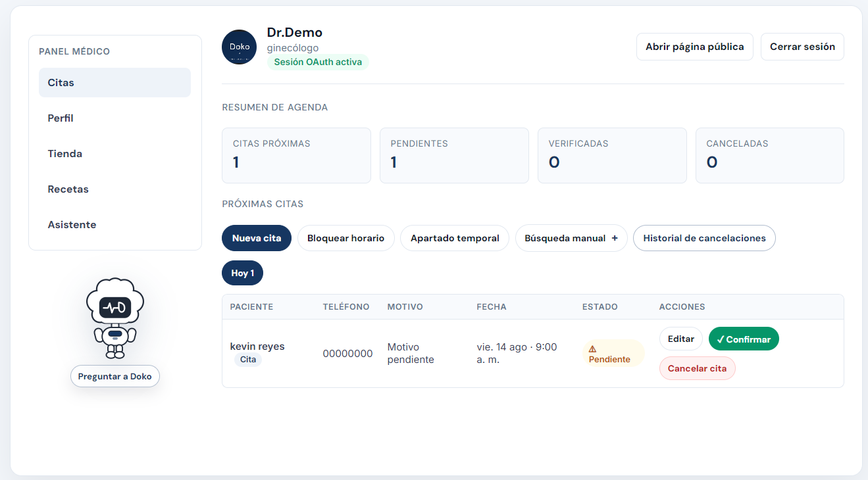Select the Hoy 1 filter pill
The image size is (868, 480).
pyautogui.click(x=242, y=273)
